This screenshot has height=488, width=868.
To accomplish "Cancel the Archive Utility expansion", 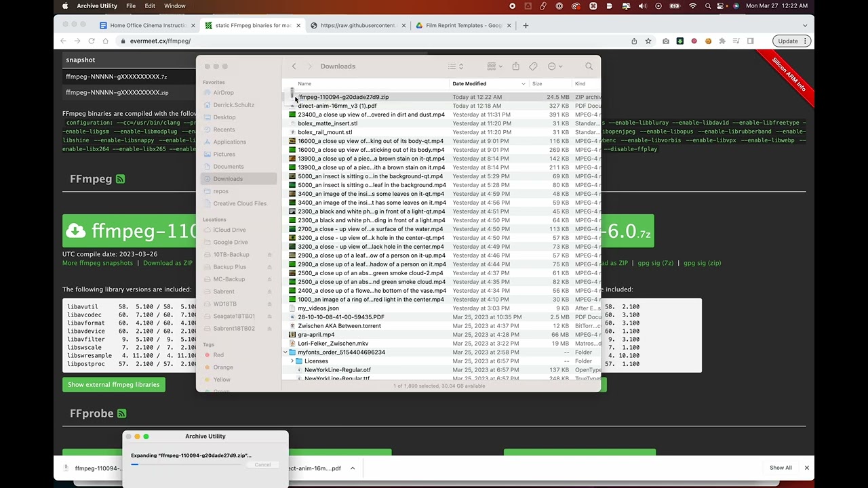I will [x=262, y=465].
